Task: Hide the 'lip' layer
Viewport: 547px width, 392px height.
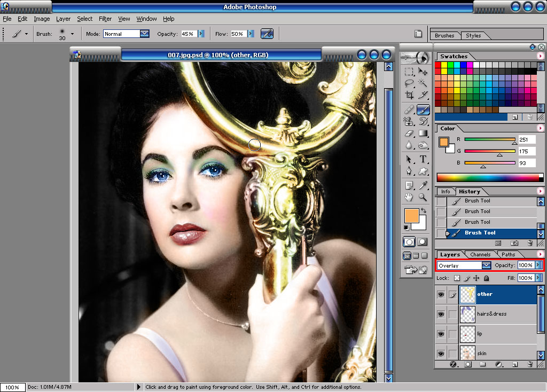Action: tap(441, 334)
